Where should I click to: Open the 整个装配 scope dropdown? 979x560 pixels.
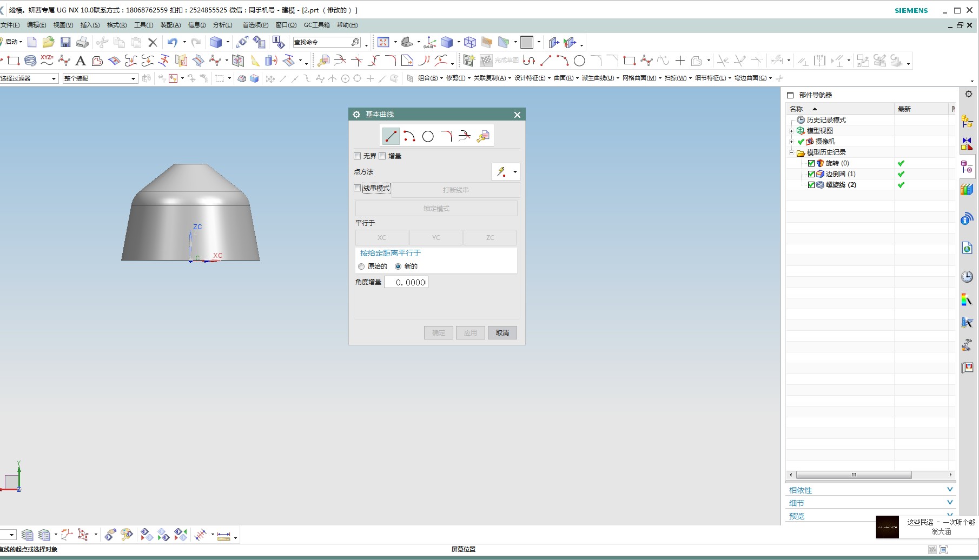point(100,78)
